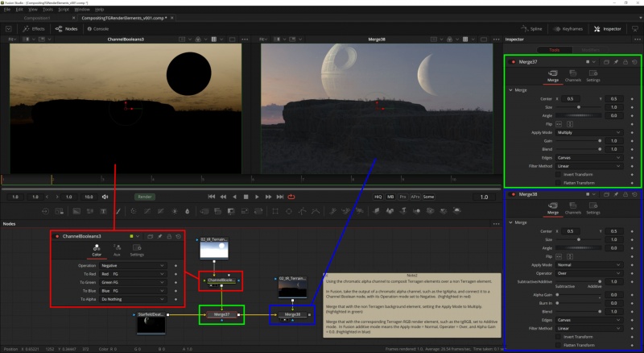Image resolution: width=644 pixels, height=353 pixels.
Task: Select the Background tool in the toolbar
Action: [x=76, y=211]
